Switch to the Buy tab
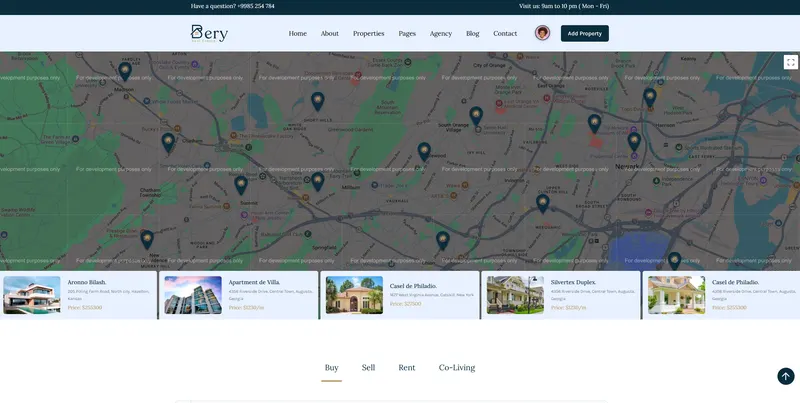 point(332,368)
